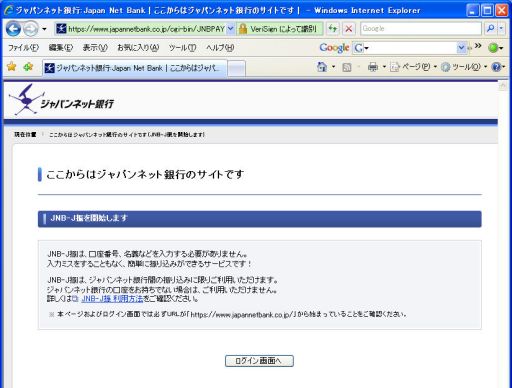512x388 pixels.
Task: Click the New Tab button
Action: point(237,68)
